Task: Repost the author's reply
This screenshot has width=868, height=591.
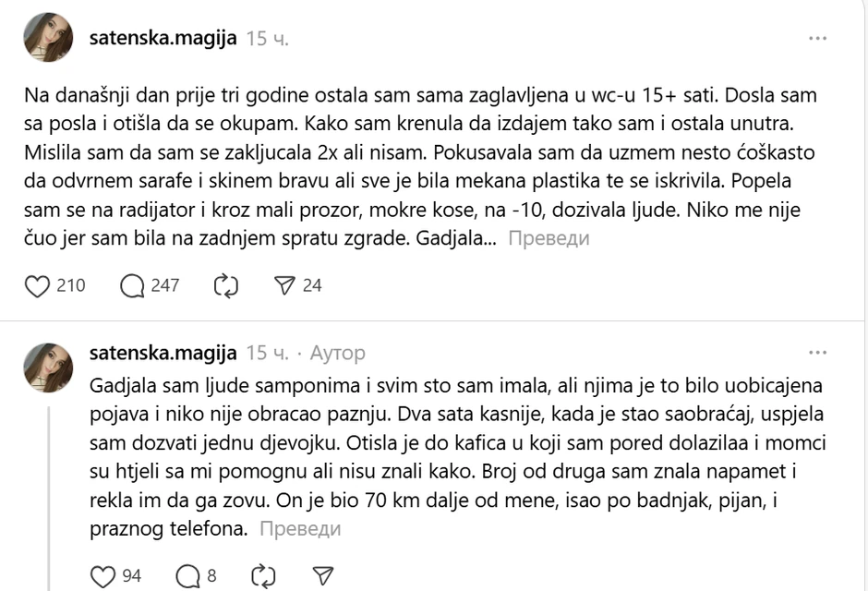Action: pos(263,576)
